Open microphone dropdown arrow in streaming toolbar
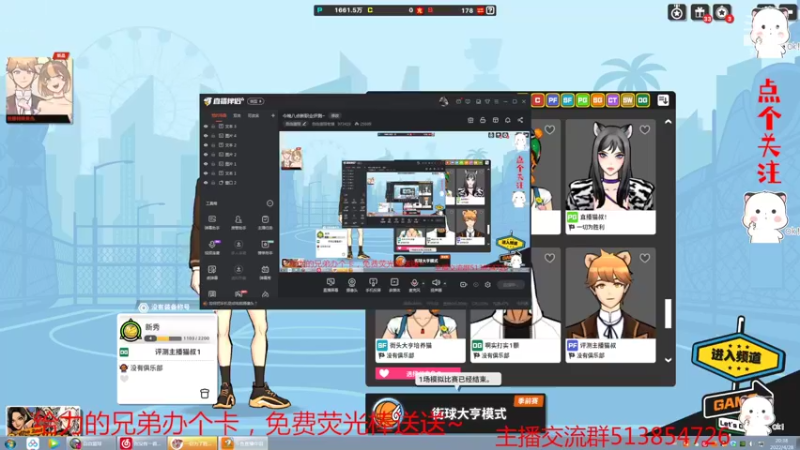 click(x=423, y=283)
